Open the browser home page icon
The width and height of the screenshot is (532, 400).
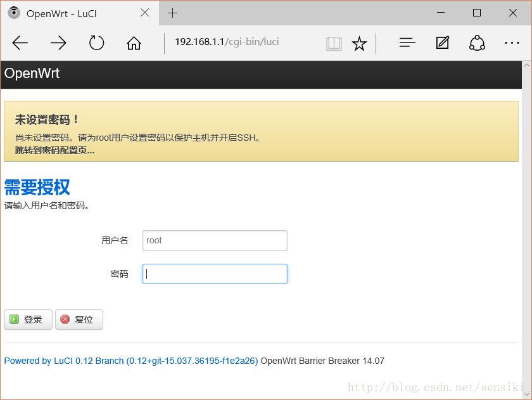pyautogui.click(x=134, y=43)
